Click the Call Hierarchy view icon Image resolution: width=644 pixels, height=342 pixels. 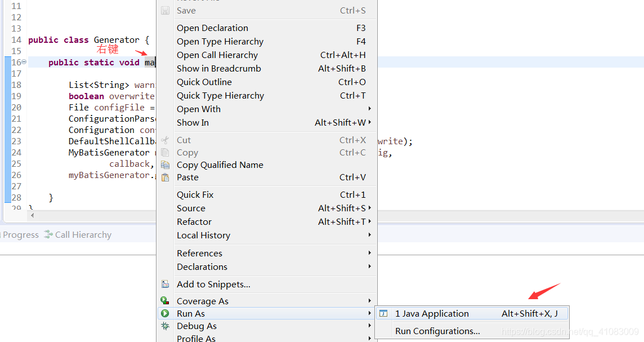48,235
